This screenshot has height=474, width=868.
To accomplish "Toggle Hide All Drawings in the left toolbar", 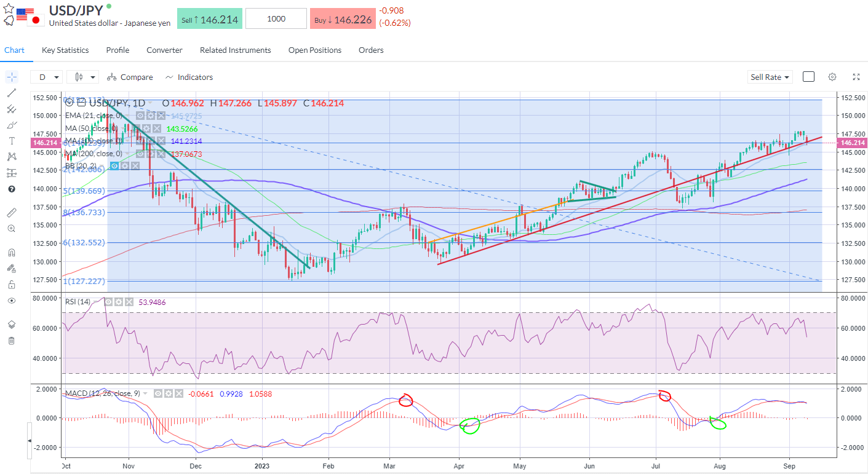I will coord(11,301).
